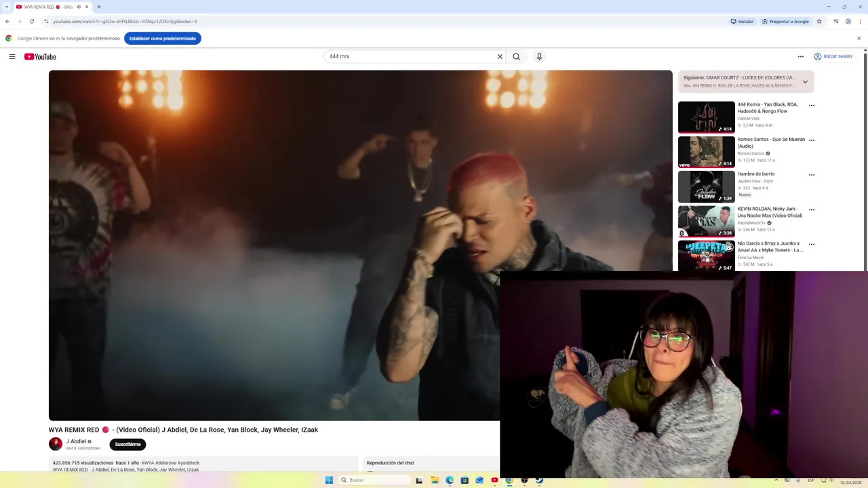Open the YouTube hamburger guide menu
This screenshot has height=488, width=868.
point(12,57)
